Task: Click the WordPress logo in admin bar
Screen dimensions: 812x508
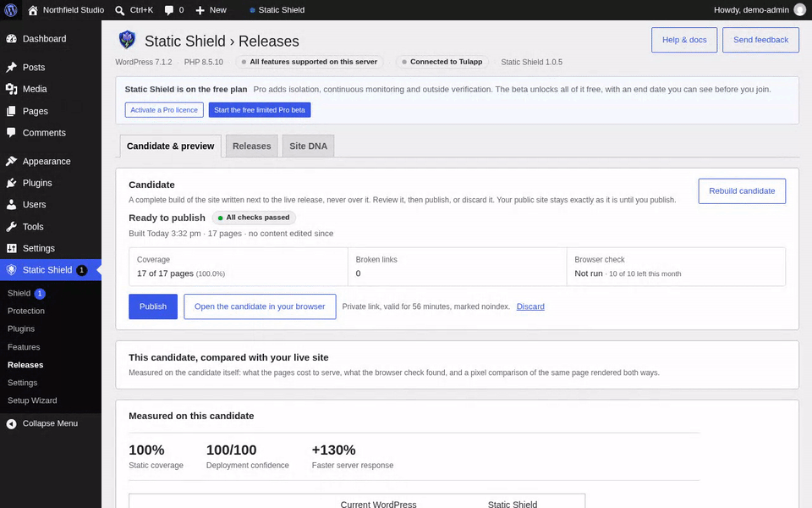Action: coord(10,10)
